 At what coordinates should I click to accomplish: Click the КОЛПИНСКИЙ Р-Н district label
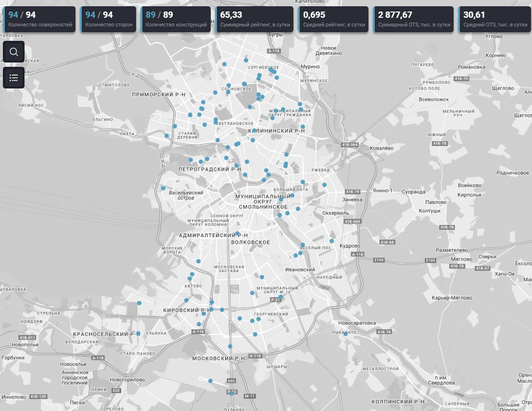coord(398,401)
